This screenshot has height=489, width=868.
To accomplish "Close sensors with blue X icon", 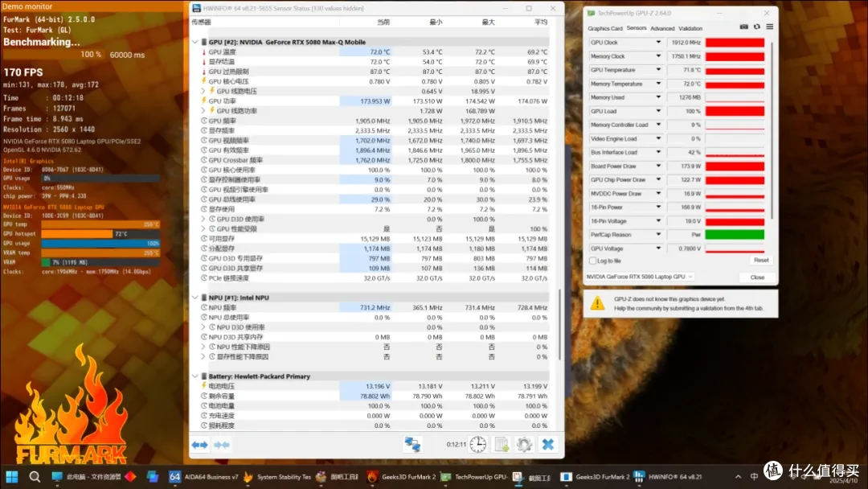I will click(547, 444).
